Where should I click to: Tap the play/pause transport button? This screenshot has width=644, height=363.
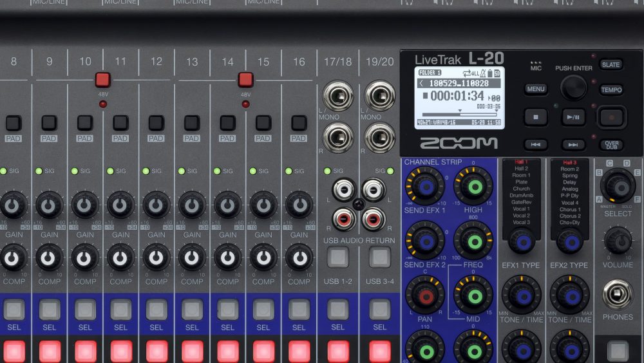[x=573, y=117]
